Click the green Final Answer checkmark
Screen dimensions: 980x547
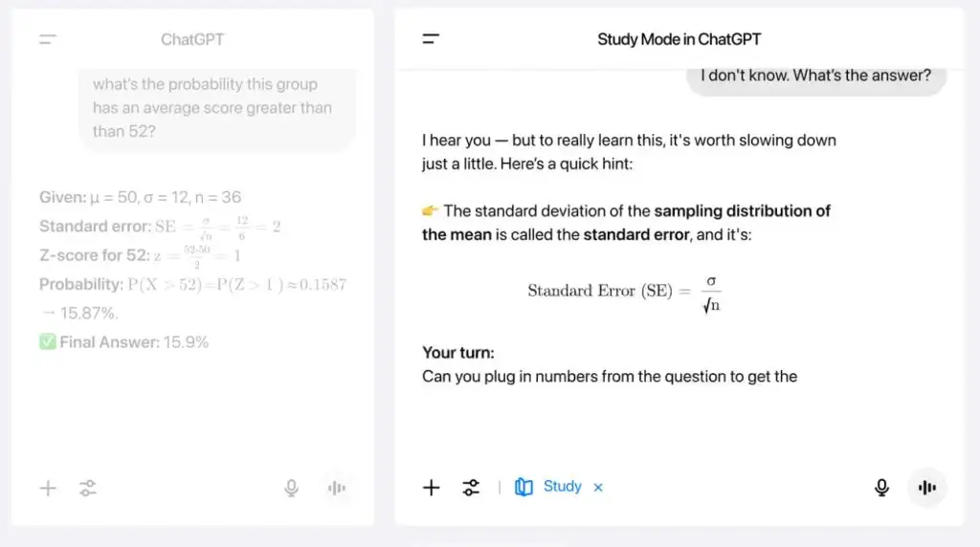click(48, 342)
